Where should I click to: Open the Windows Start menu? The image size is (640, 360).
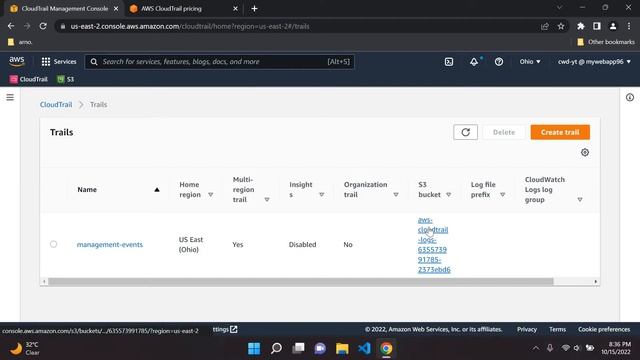coord(254,348)
